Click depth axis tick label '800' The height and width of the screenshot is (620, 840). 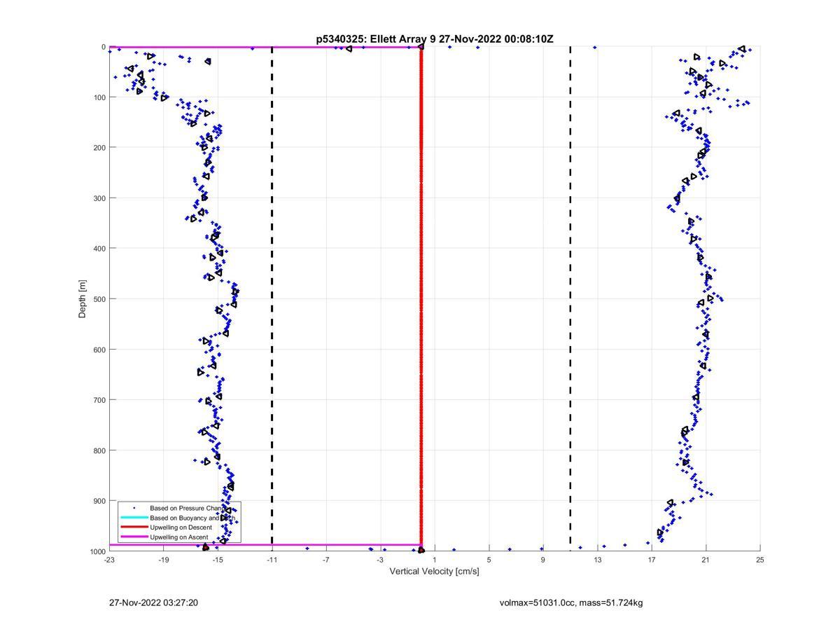(99, 450)
